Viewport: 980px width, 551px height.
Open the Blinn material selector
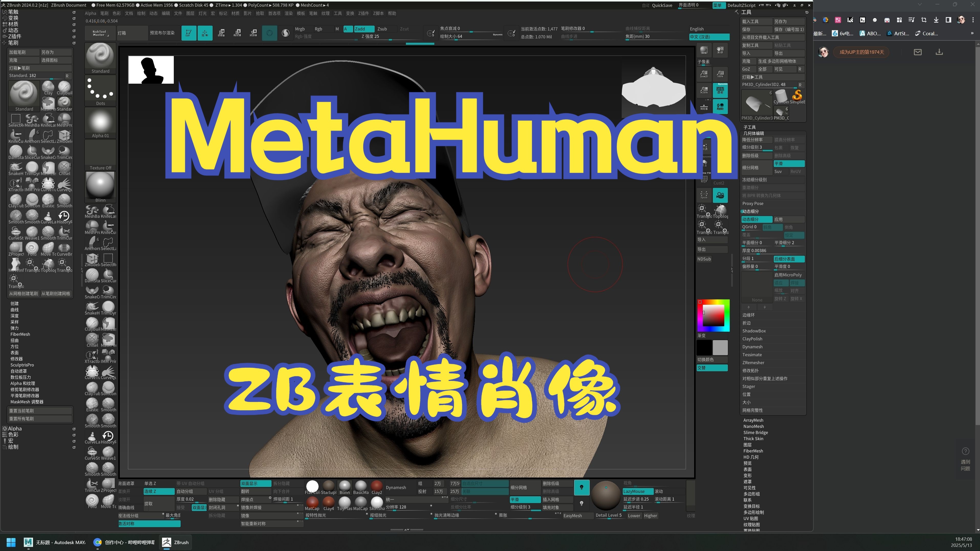100,187
